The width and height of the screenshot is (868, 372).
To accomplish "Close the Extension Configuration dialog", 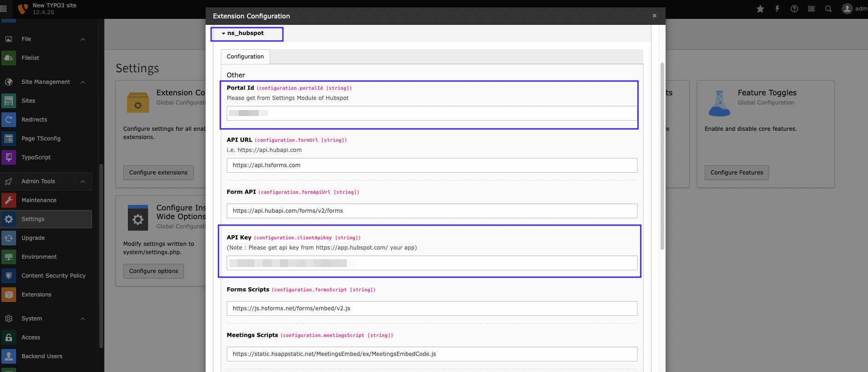I will [x=655, y=16].
